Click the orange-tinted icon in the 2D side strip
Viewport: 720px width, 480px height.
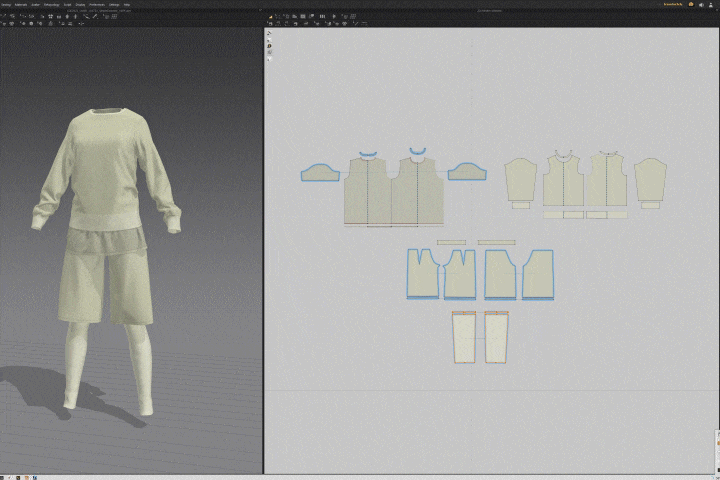pos(270,46)
